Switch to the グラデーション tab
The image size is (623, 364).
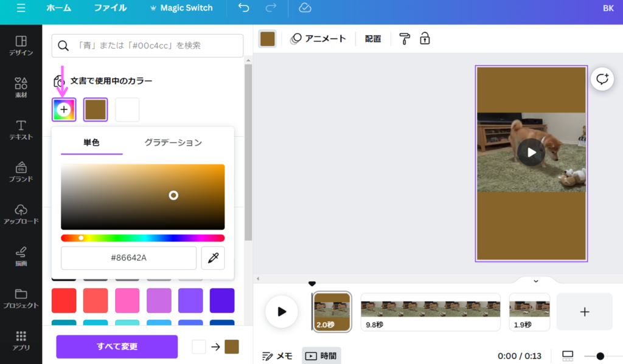[x=173, y=143]
